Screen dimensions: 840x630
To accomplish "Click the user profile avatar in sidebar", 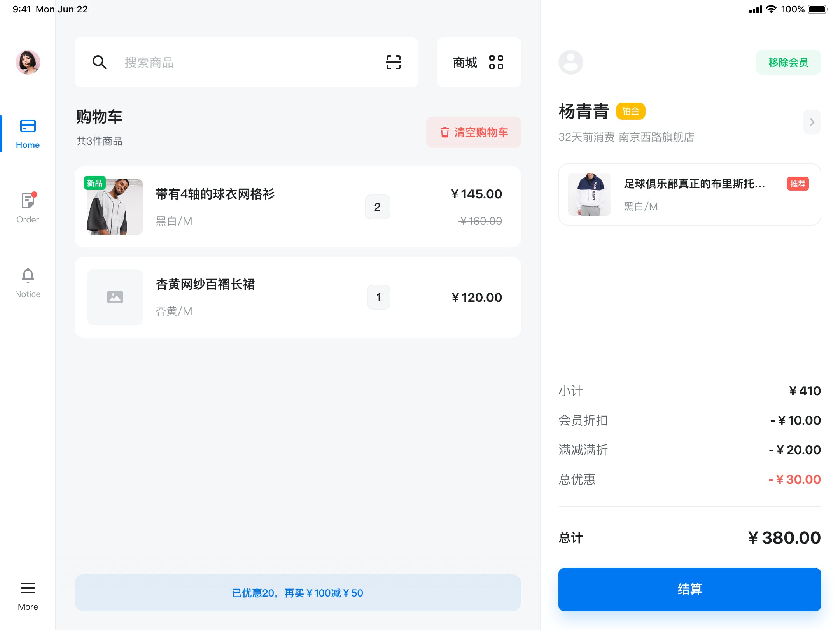I will [x=28, y=62].
